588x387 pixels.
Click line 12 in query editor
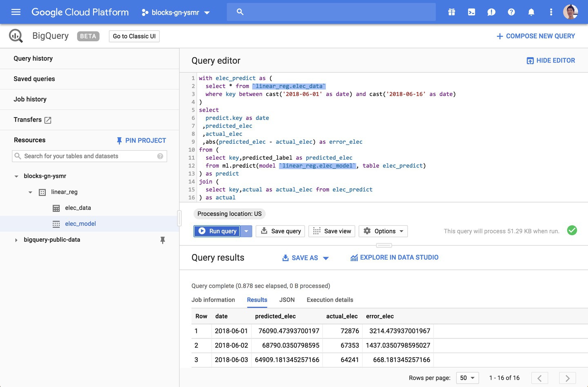pos(312,166)
